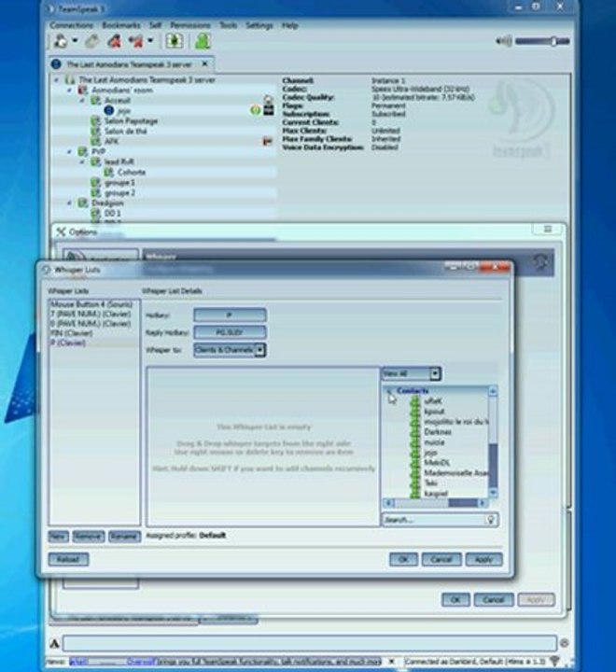Screen dimensions: 616x672
Task: Open the arrow beside the Connect icon
Action: coord(75,41)
